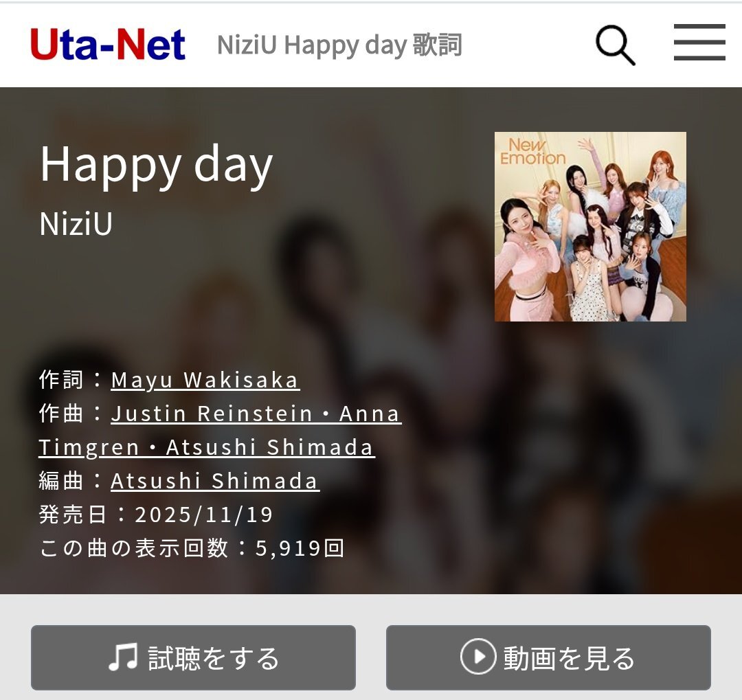Click the Happy day song title heading
The width and height of the screenshot is (742, 700).
click(156, 165)
